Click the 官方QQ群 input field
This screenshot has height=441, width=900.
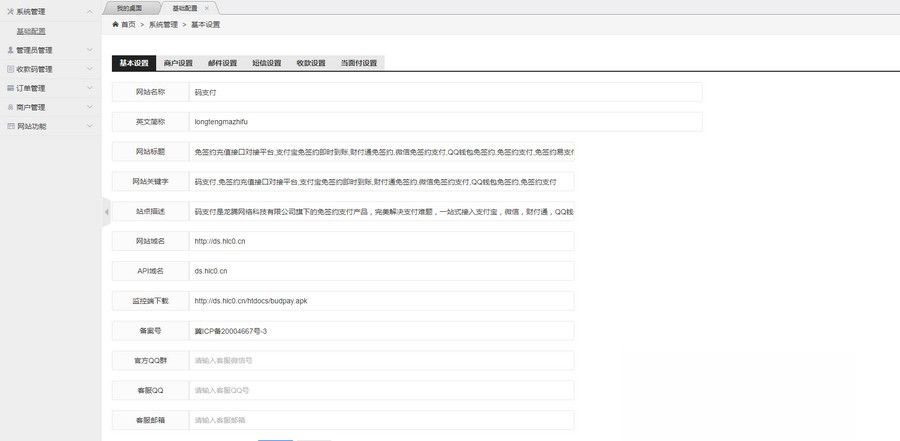pos(382,360)
